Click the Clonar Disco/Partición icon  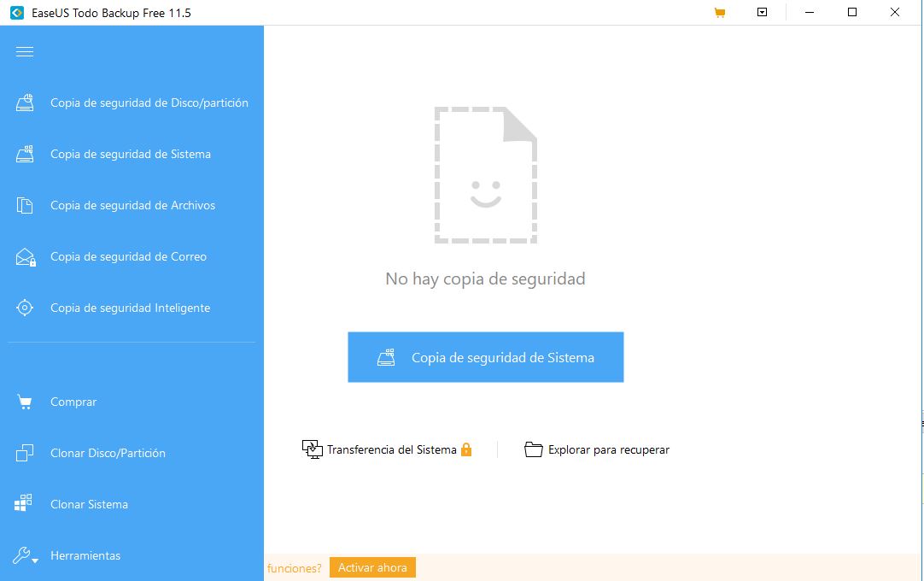pos(24,453)
